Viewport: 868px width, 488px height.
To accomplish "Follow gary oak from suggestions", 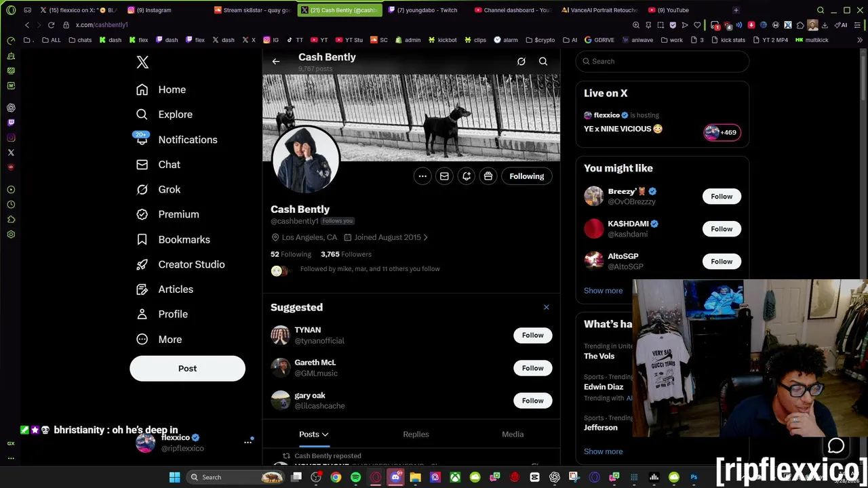I will pos(533,401).
